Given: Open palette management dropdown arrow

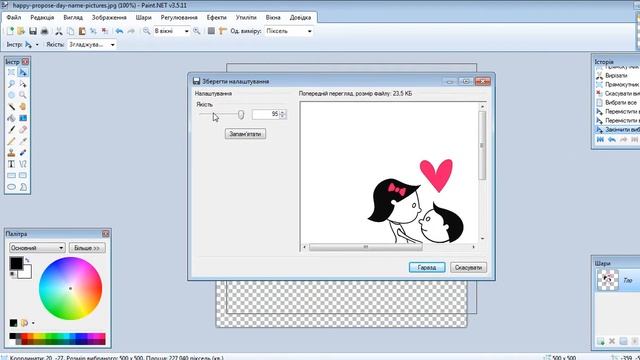Looking at the screenshot, I should (x=33, y=323).
